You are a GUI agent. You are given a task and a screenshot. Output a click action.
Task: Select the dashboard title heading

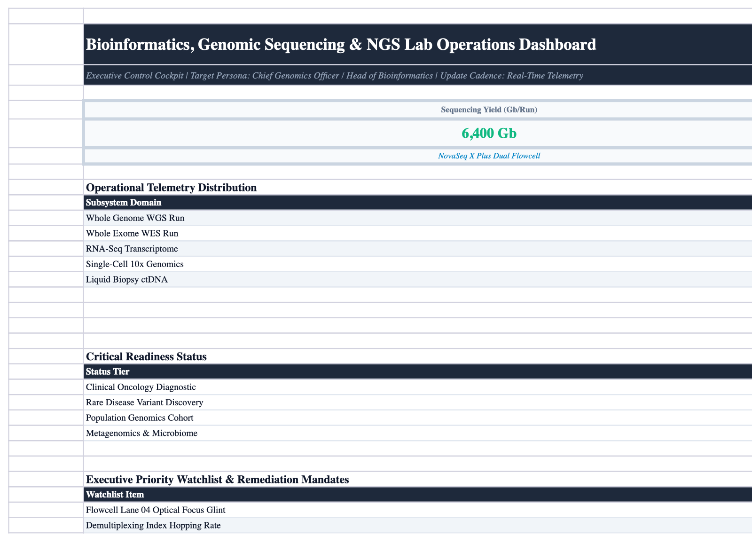tap(341, 45)
